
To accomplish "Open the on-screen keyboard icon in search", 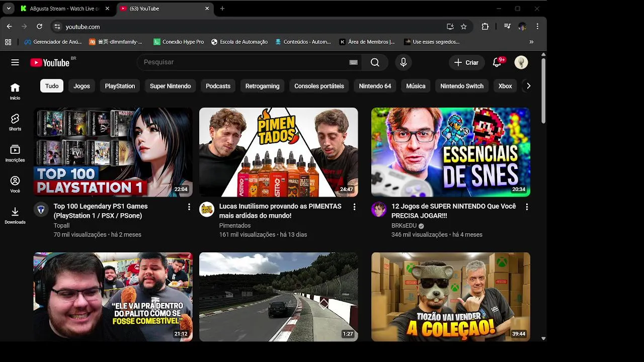I will (353, 62).
